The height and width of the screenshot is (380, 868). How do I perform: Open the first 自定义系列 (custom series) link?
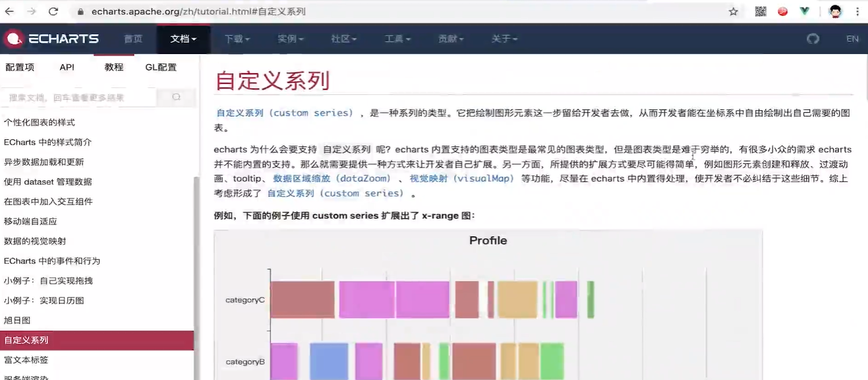[x=285, y=113]
